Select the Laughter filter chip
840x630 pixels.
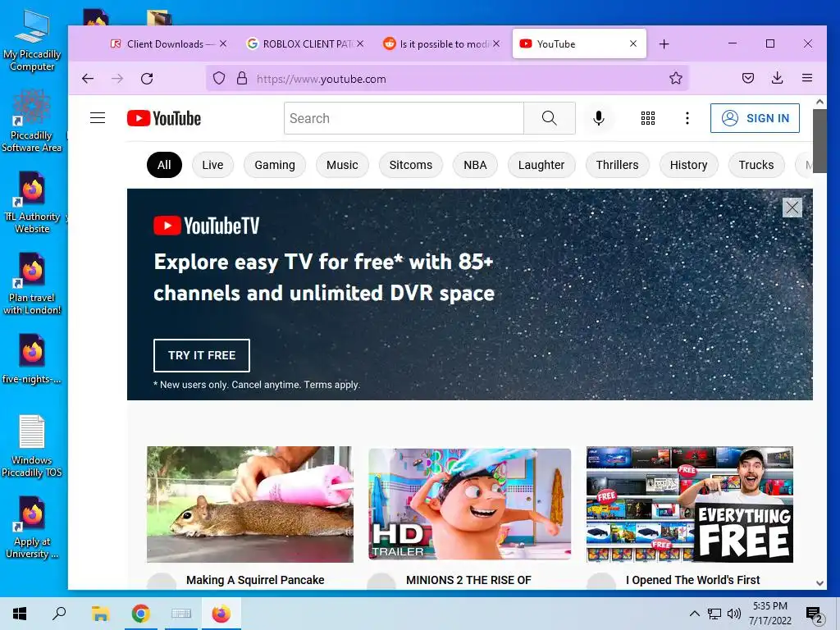tap(541, 165)
